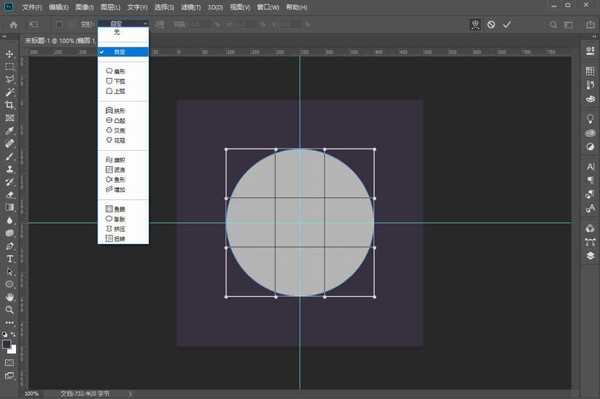Swap foreground and background colors

point(14,334)
